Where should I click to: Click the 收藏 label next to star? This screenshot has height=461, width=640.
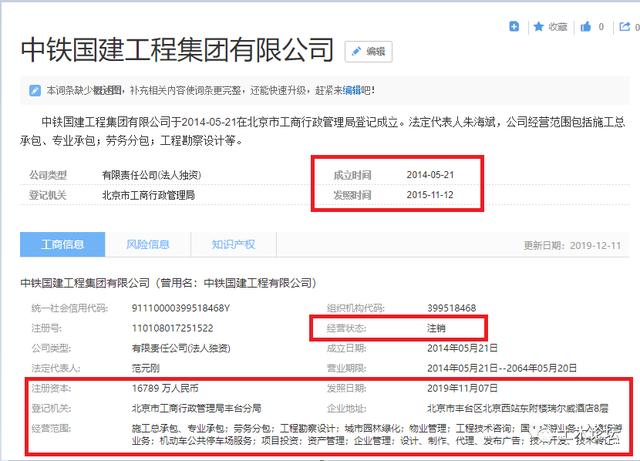pos(558,27)
